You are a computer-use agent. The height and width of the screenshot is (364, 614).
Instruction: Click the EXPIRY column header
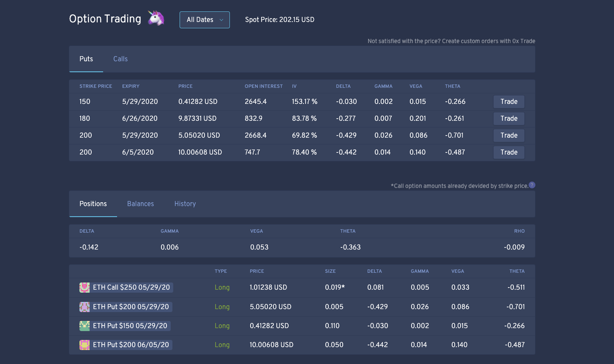coord(131,86)
